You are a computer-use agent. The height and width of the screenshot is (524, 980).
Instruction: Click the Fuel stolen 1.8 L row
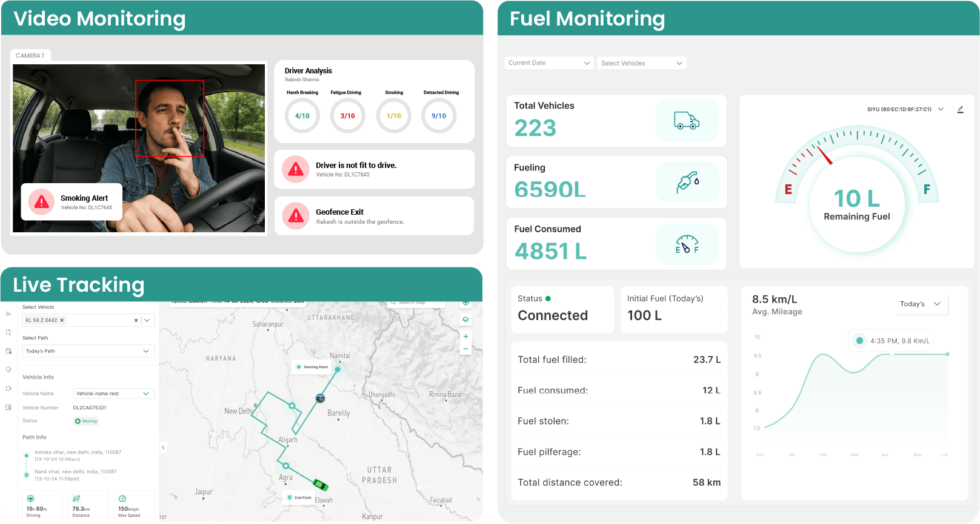(619, 421)
